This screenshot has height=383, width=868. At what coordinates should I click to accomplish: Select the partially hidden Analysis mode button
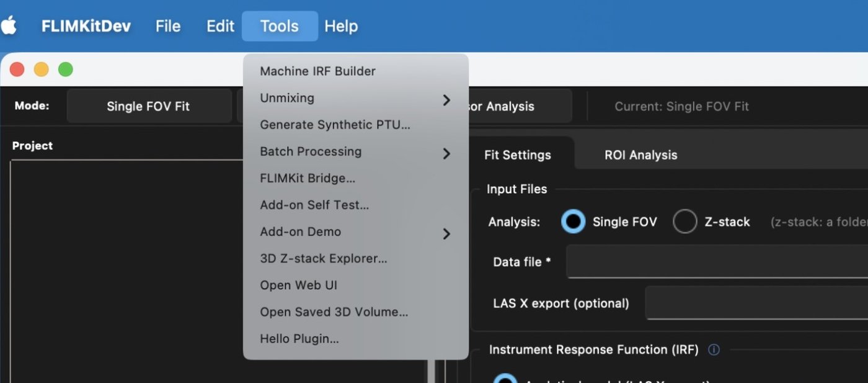tap(520, 106)
